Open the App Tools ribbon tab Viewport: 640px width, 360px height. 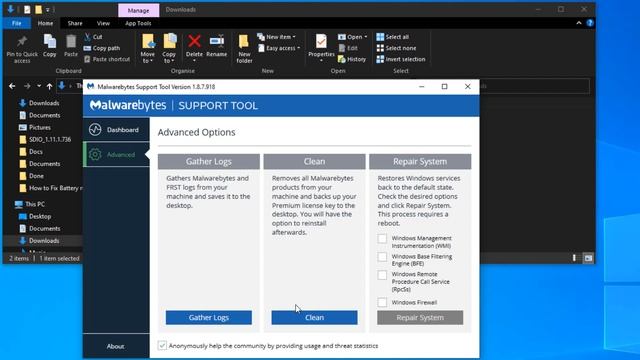click(x=138, y=23)
